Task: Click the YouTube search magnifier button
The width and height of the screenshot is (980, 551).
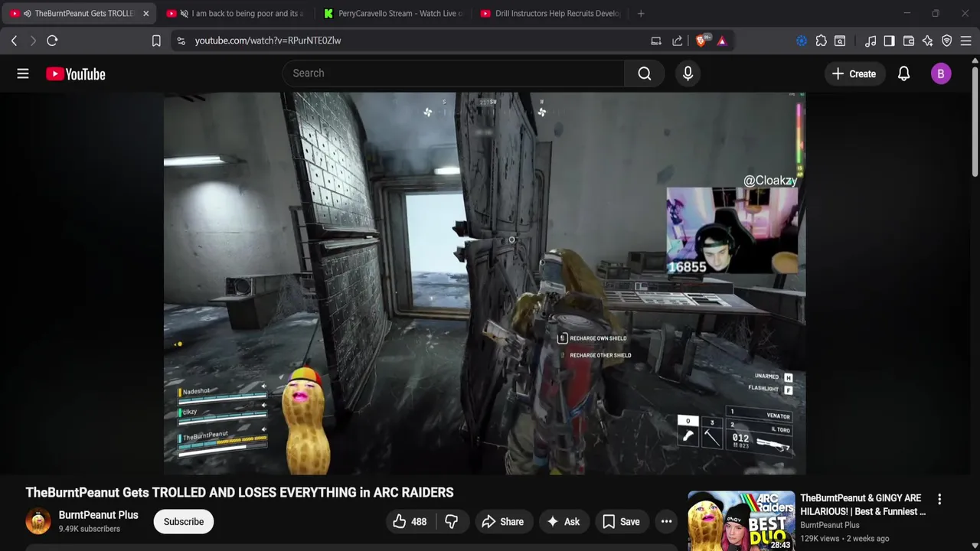Action: 645,73
